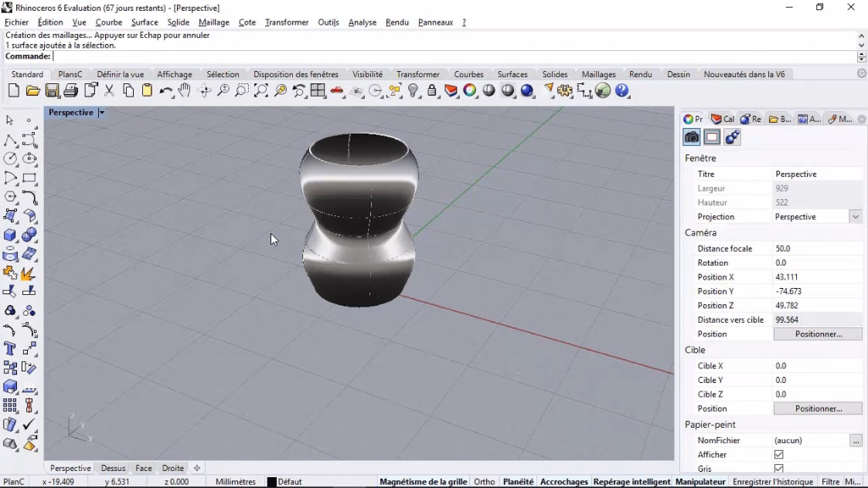868x488 pixels.
Task: Enable the Ortho mode in the status bar
Action: [485, 480]
